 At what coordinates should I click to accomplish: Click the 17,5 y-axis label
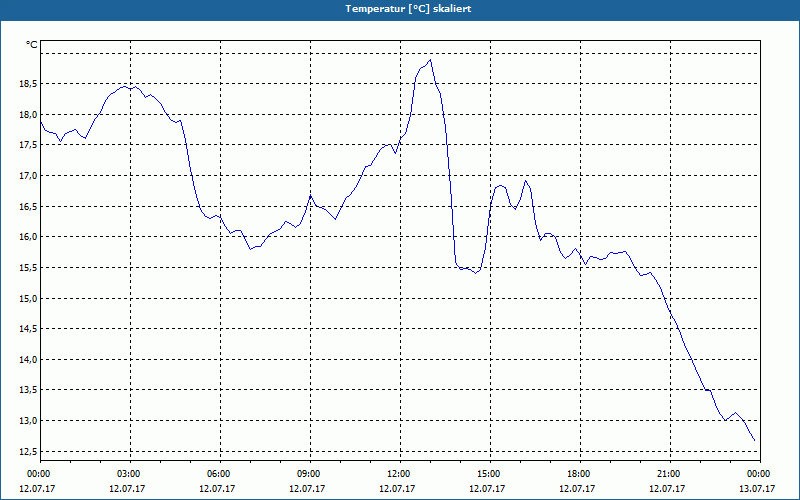tap(29, 145)
